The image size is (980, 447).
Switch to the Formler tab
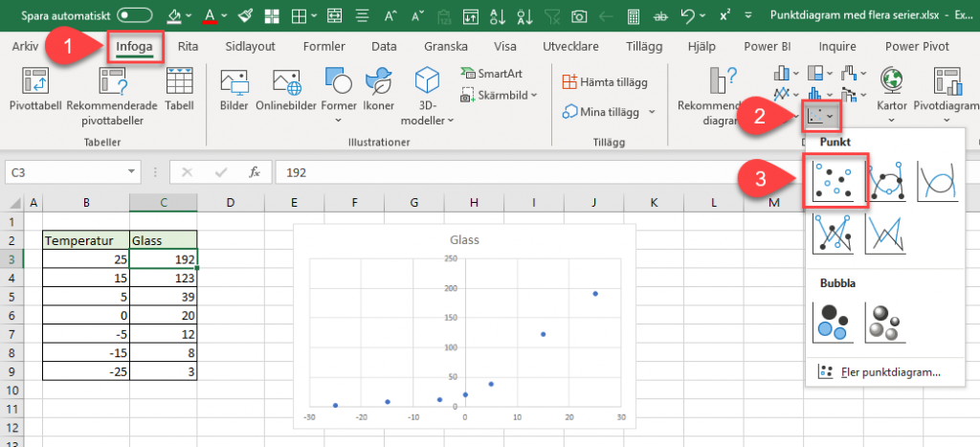click(323, 46)
